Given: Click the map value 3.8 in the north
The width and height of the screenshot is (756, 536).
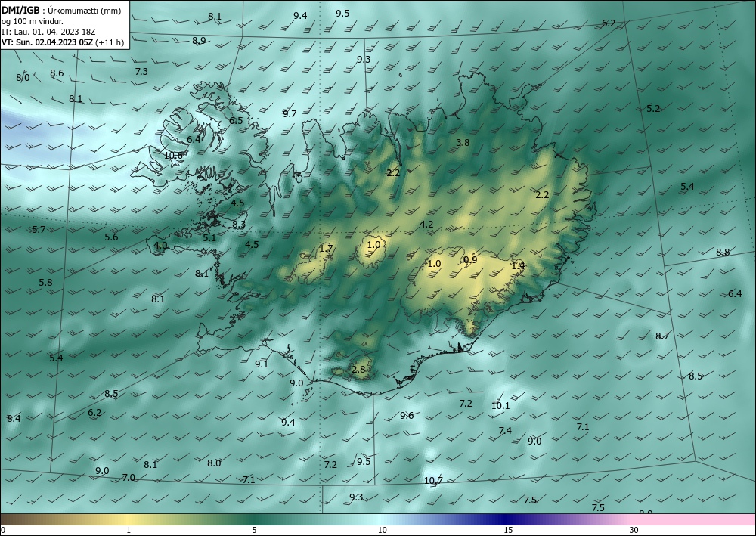Looking at the screenshot, I should coord(463,142).
